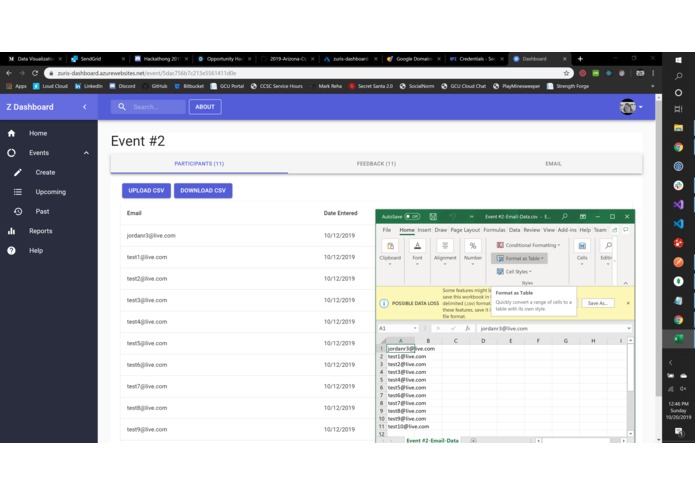The image size is (695, 494).
Task: Open Excel Data ribbon tab
Action: [x=515, y=230]
